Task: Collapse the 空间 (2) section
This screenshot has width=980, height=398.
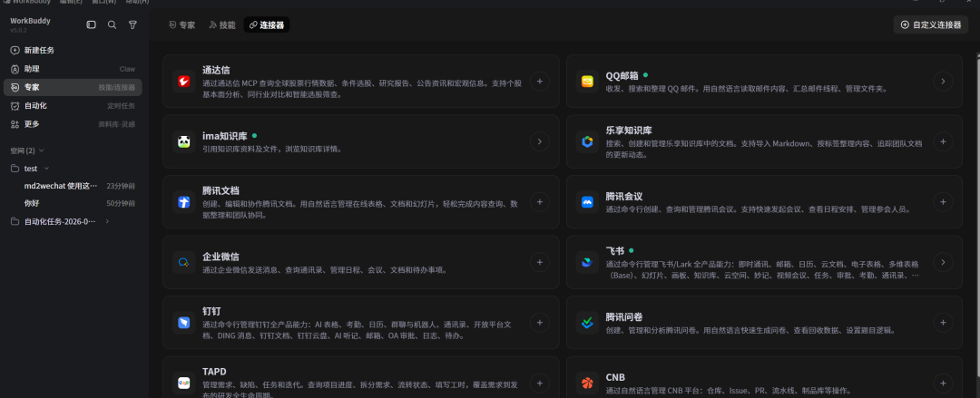Action: coord(27,150)
